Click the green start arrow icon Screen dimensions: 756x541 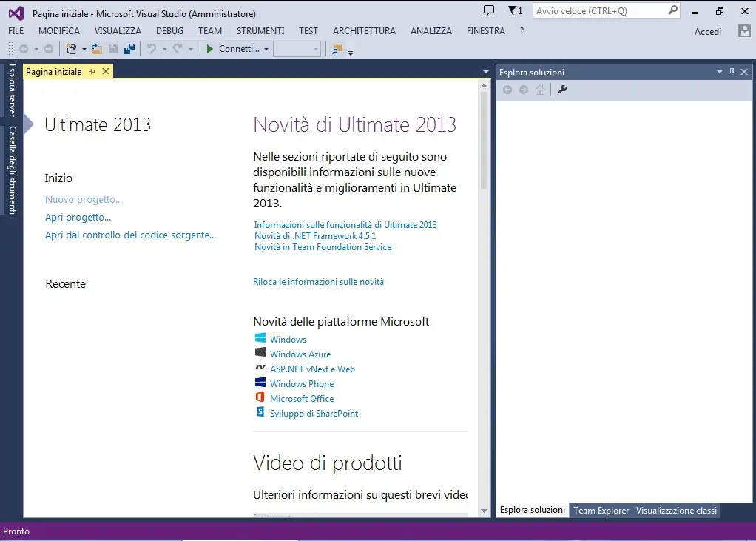click(210, 49)
